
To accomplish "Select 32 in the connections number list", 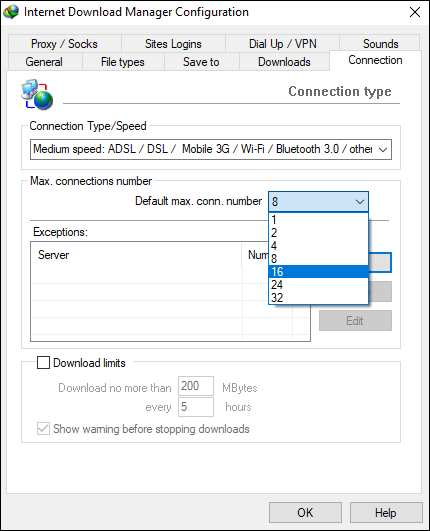I will tap(318, 297).
